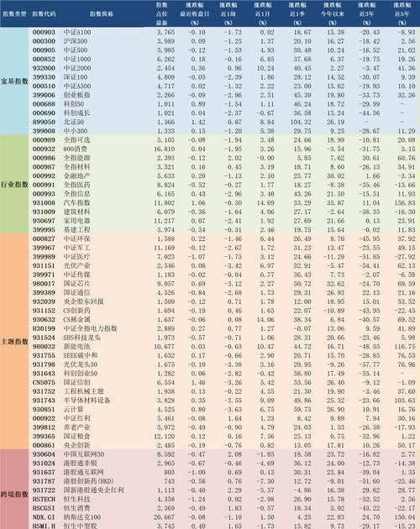Select the 中小300 index name
The image size is (420, 529).
pos(76,131)
